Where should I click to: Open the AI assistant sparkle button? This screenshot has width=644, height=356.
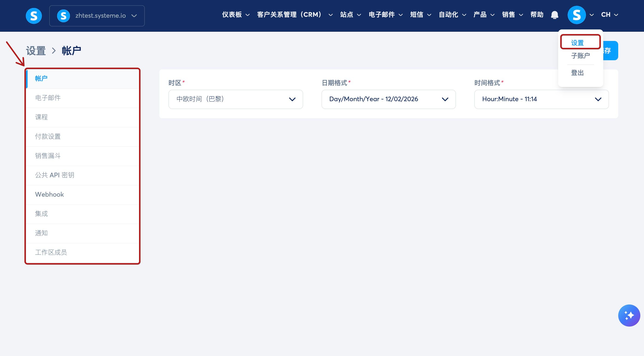point(629,315)
